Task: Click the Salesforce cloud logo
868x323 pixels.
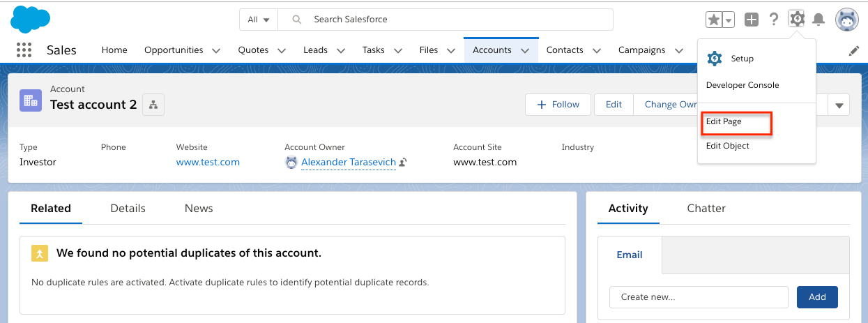Action: (30, 19)
